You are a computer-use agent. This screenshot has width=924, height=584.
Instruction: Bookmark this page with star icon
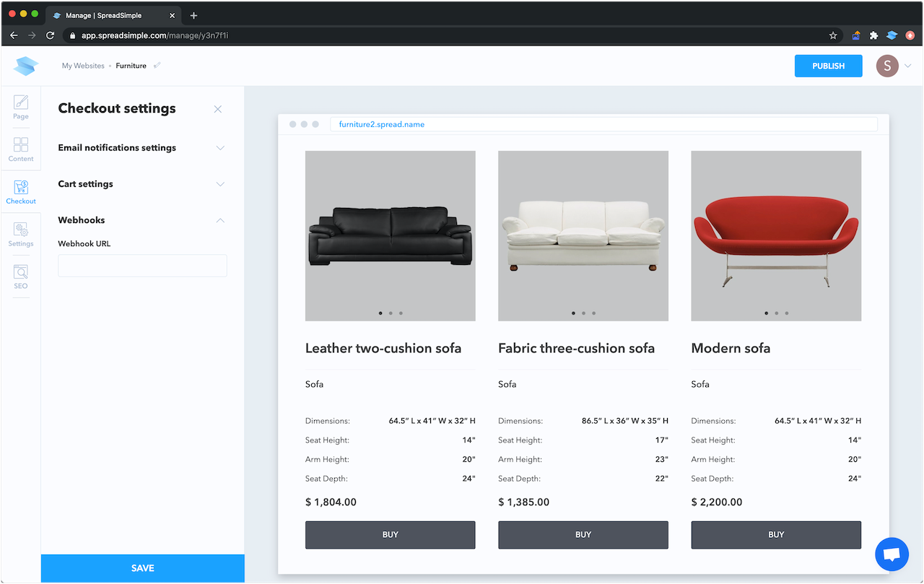833,35
